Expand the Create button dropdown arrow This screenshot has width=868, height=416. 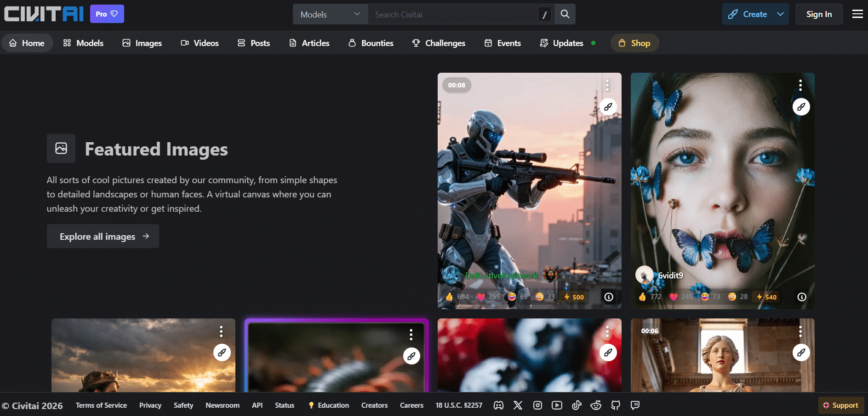point(780,14)
